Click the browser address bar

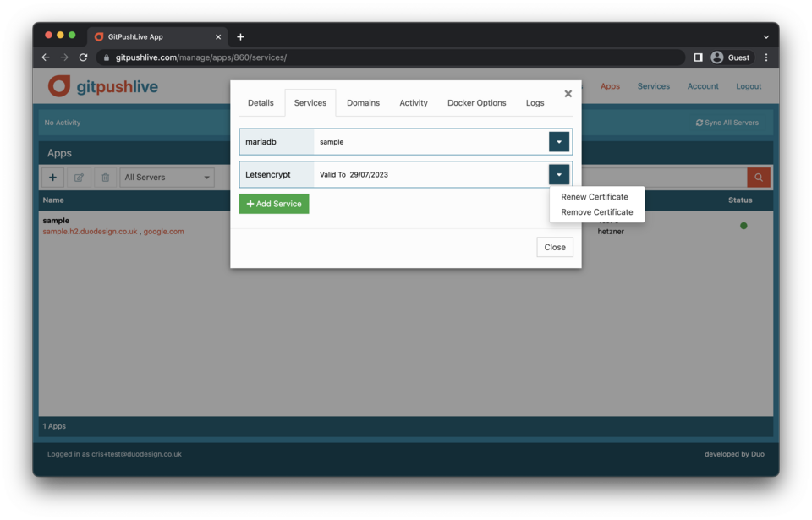(x=391, y=57)
